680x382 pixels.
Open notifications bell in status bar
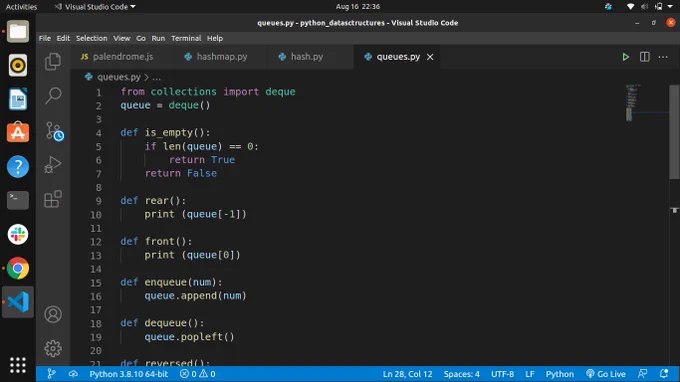664,374
